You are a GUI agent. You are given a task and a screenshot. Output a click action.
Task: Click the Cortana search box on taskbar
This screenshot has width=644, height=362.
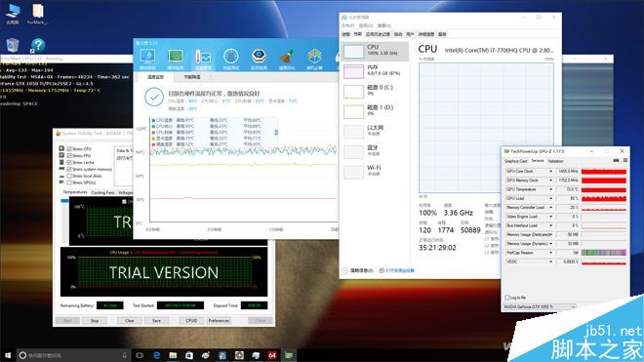[x=74, y=355]
